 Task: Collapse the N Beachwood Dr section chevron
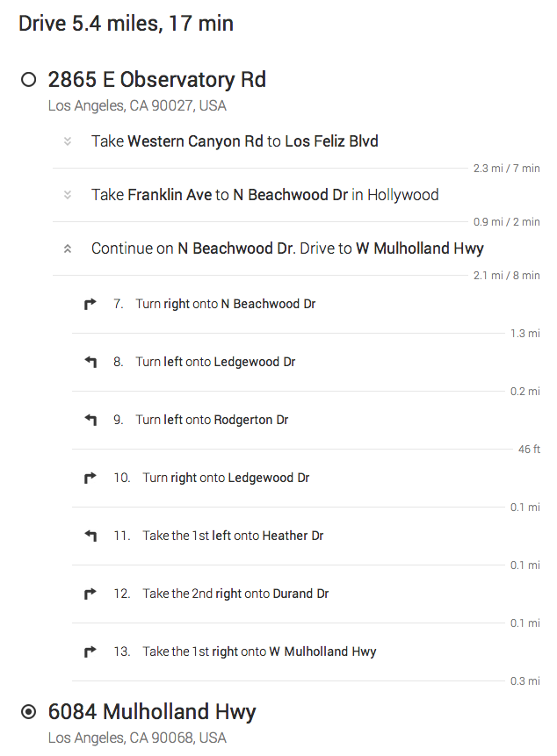[68, 248]
